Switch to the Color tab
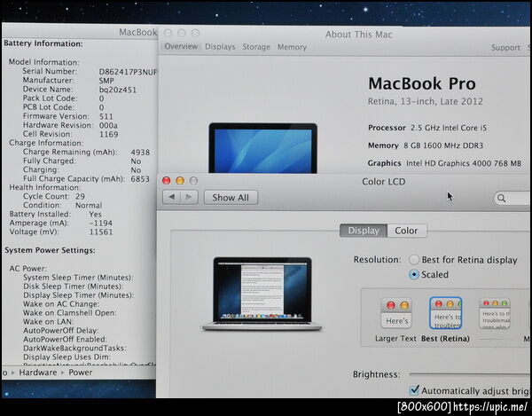The height and width of the screenshot is (416, 532). [x=406, y=231]
